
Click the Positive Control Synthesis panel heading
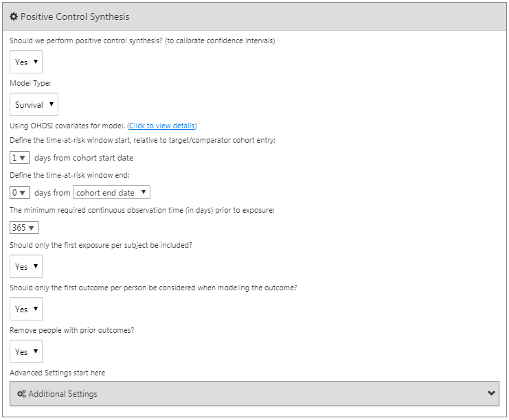(75, 16)
